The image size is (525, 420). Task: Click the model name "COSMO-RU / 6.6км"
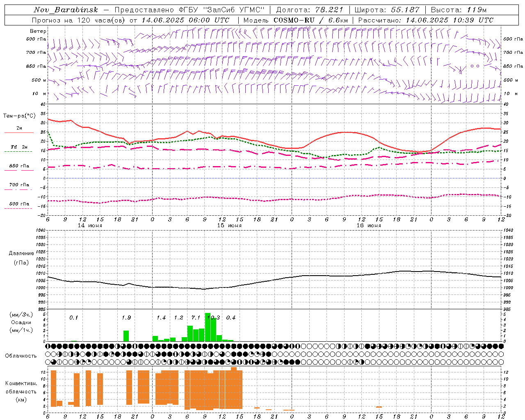[x=310, y=20]
